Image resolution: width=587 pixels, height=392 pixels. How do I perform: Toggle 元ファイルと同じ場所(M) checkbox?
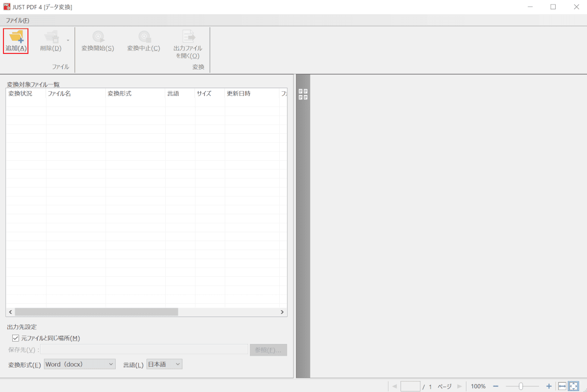(15, 338)
